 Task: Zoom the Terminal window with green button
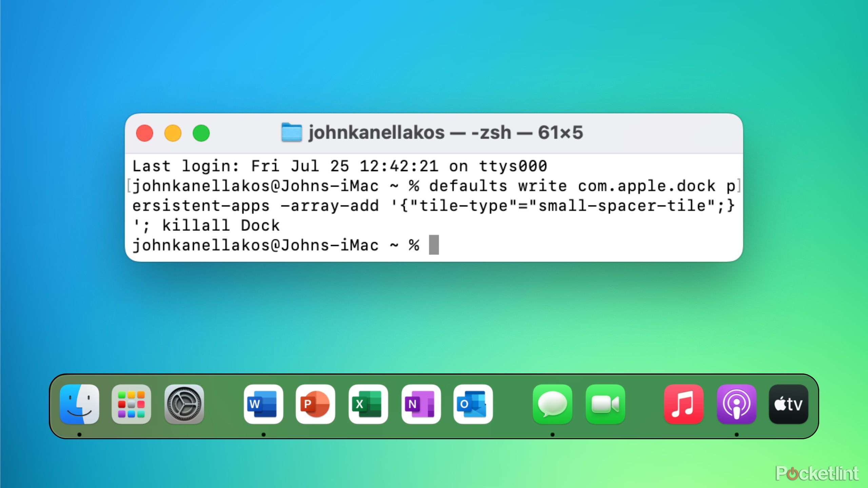tap(201, 133)
